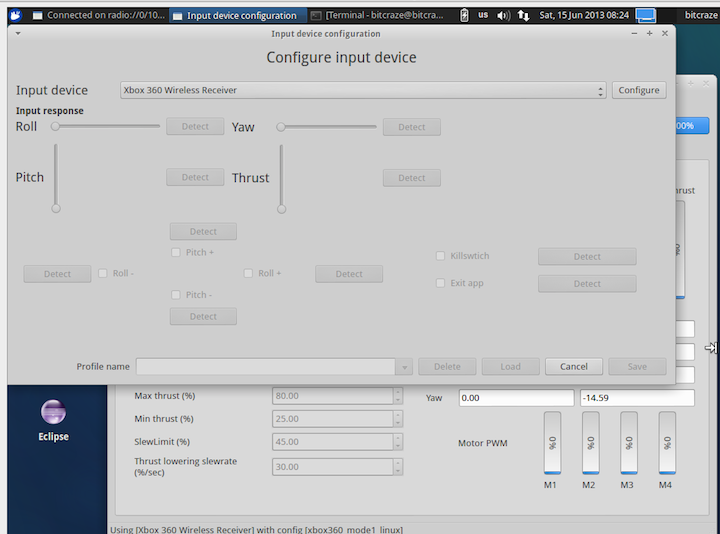Viewport: 720px width, 534px height.
Task: Open the Input device dropdown
Action: point(363,90)
